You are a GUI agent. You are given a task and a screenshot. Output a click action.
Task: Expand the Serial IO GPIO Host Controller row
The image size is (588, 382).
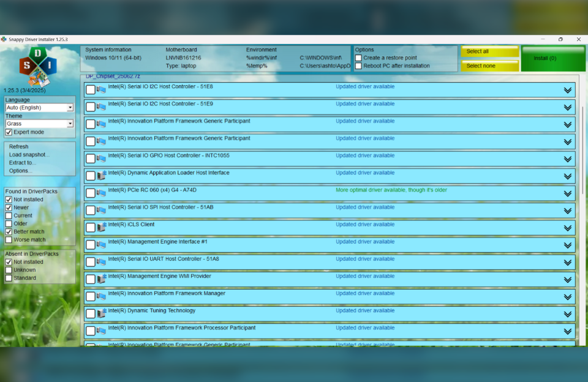567,159
